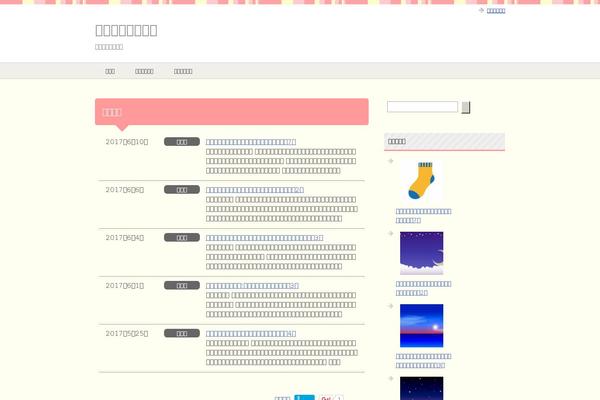Click the blog title in the header
This screenshot has height=400, width=600.
126,30
